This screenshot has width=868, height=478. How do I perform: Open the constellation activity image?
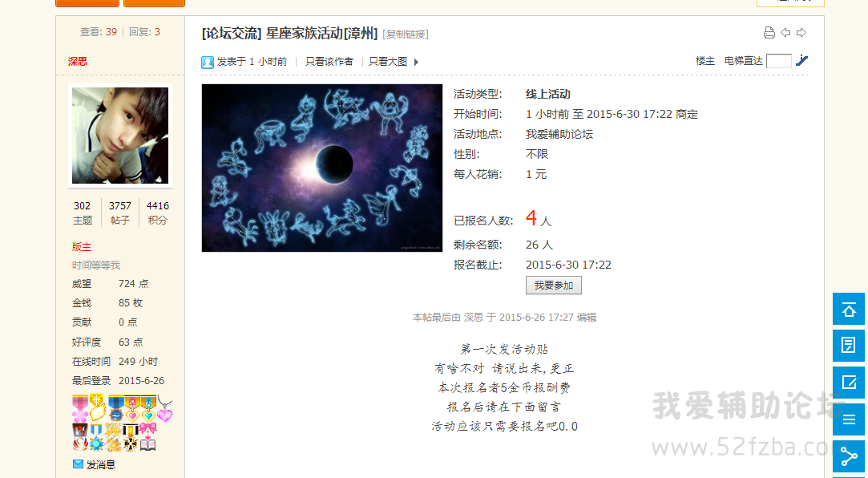(x=322, y=168)
